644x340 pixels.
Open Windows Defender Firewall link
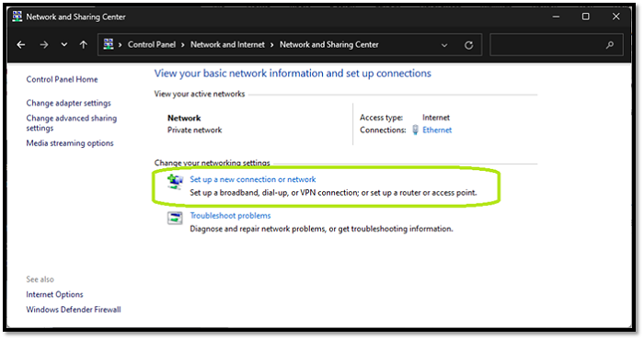[74, 310]
